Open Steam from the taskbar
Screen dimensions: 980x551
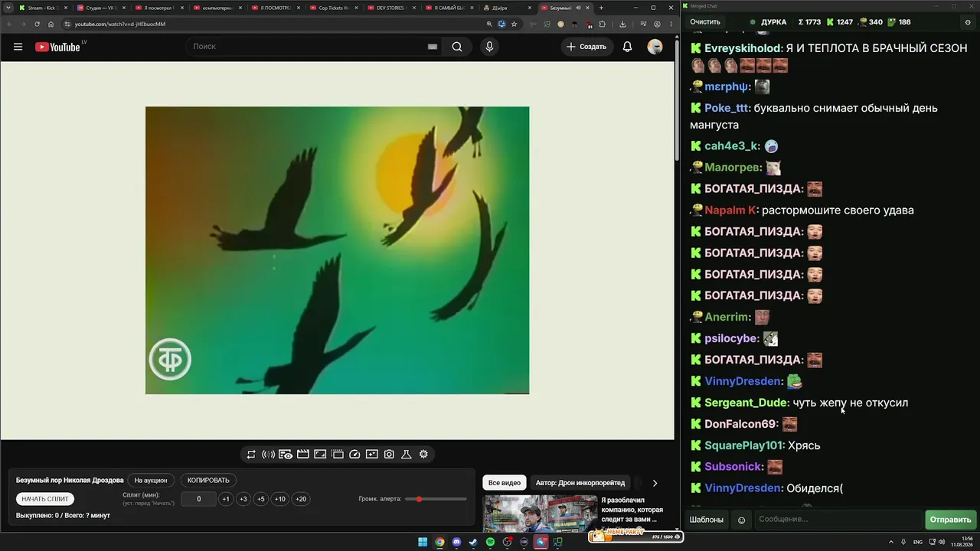click(x=474, y=543)
